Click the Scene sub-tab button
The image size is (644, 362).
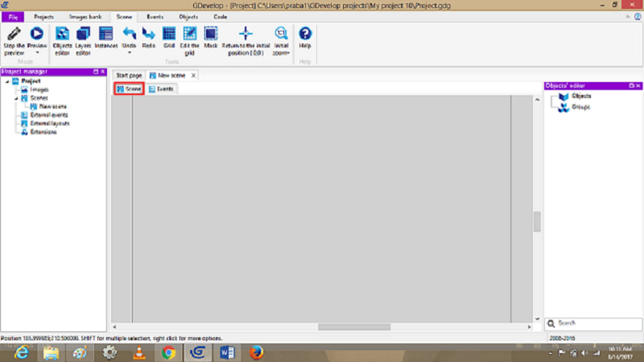point(129,88)
